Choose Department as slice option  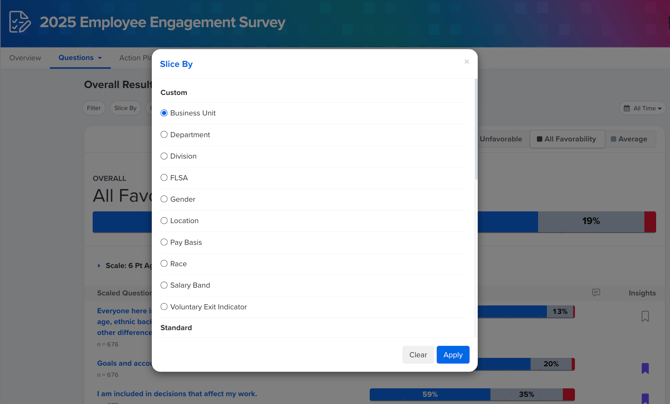tap(164, 134)
